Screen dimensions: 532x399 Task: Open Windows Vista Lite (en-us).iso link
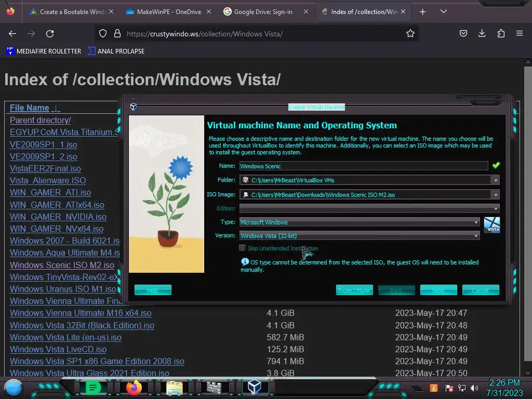(x=65, y=337)
